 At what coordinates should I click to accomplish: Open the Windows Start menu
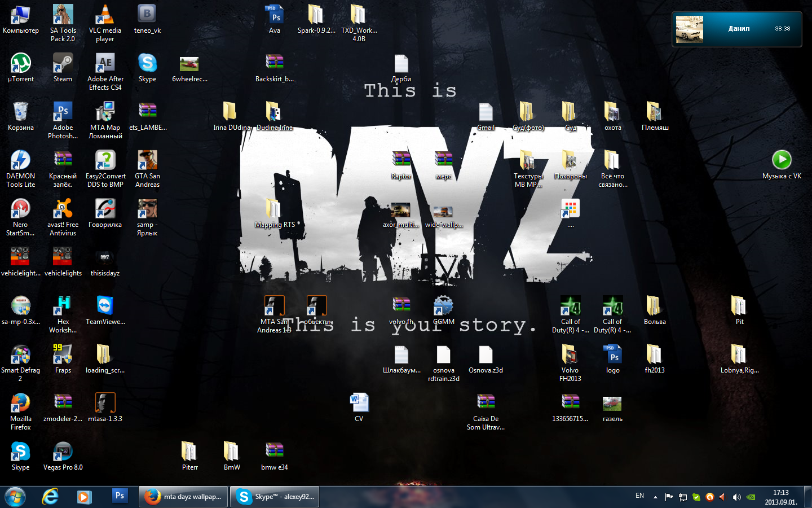[15, 497]
